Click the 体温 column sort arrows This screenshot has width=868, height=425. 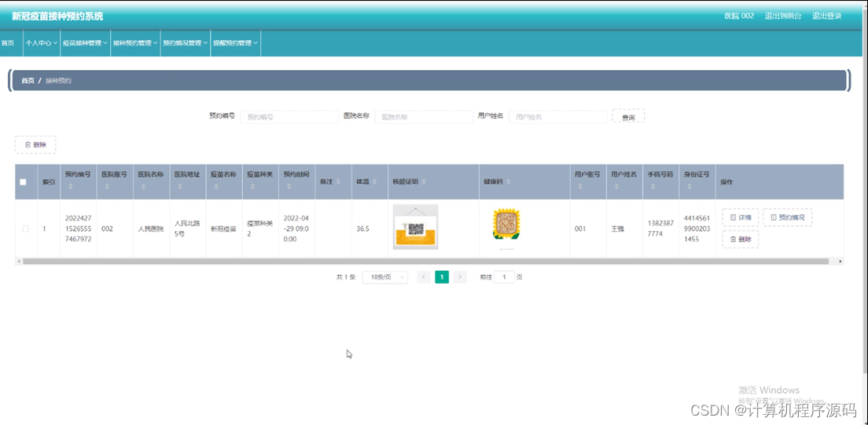pos(374,181)
